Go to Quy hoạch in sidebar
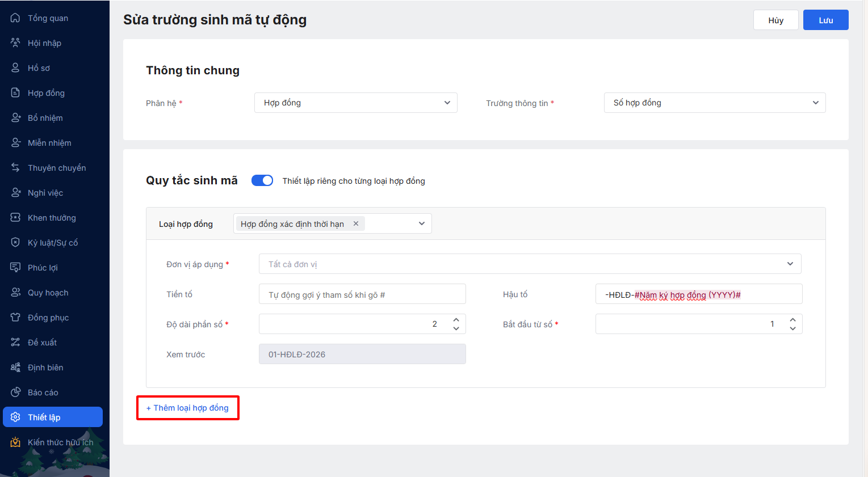This screenshot has width=868, height=477. coord(48,293)
